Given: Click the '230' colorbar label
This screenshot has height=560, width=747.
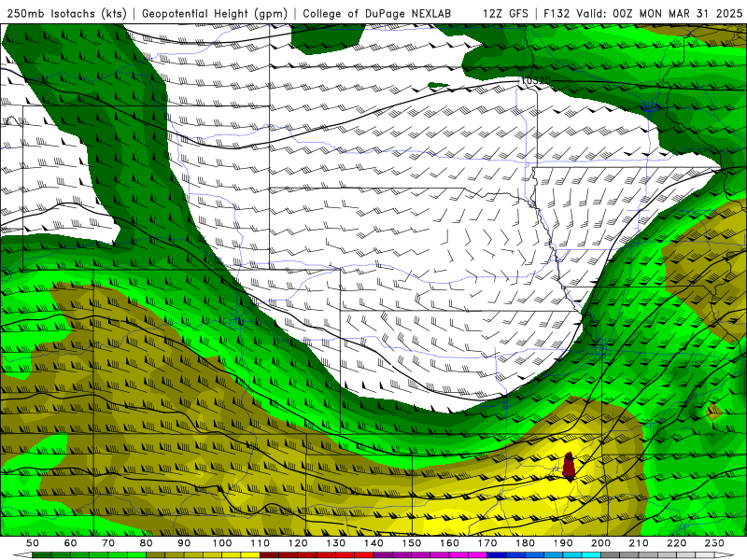Looking at the screenshot, I should click(714, 543).
